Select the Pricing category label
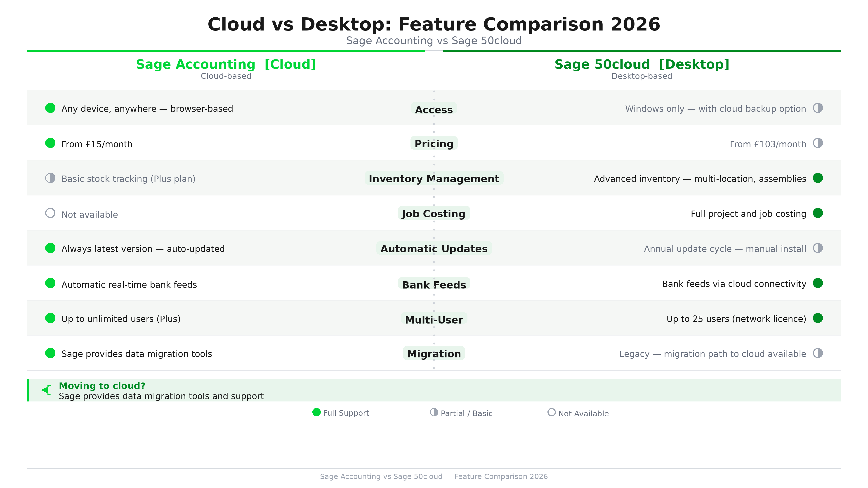This screenshot has height=488, width=868. point(434,143)
